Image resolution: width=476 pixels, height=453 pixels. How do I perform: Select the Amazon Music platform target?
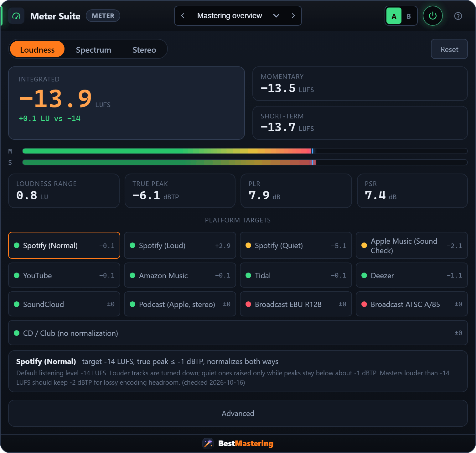coord(180,275)
